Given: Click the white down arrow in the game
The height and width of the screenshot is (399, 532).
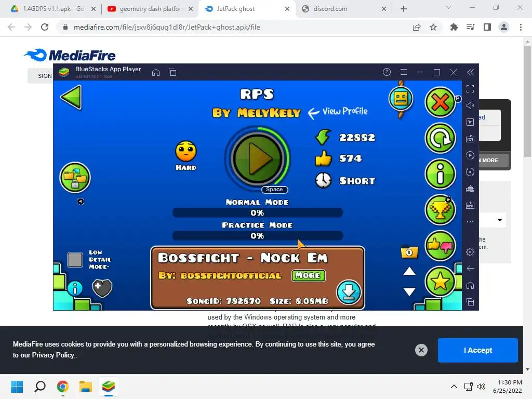Looking at the screenshot, I should point(409,291).
